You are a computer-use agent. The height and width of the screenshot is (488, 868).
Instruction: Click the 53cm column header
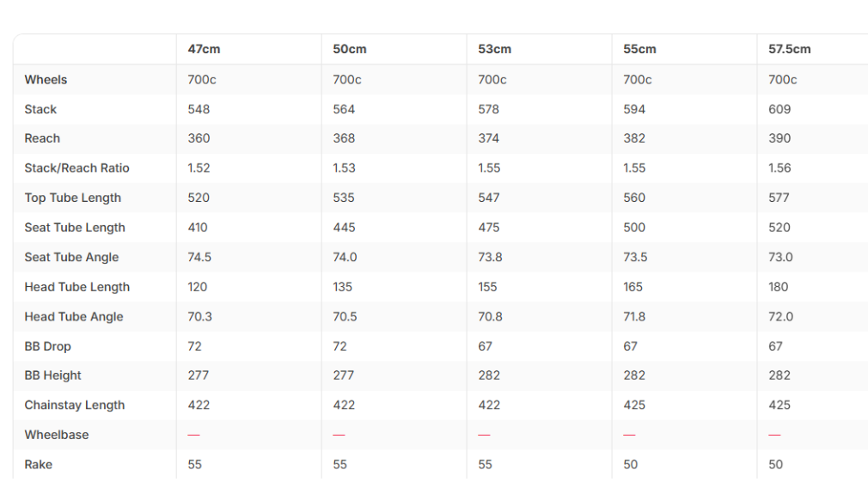[494, 49]
